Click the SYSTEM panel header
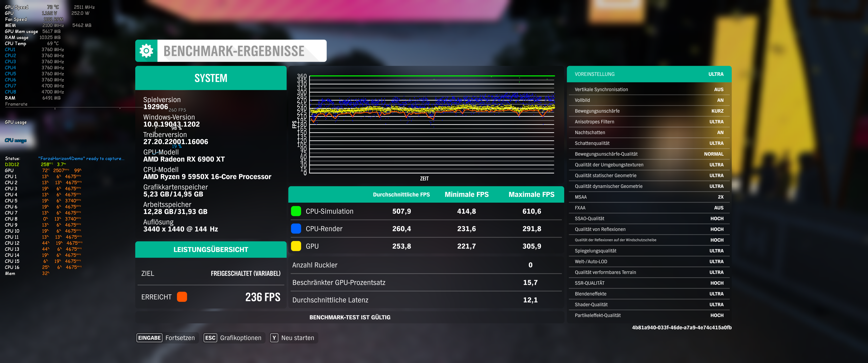Viewport: 868px width, 363px height. pyautogui.click(x=211, y=78)
